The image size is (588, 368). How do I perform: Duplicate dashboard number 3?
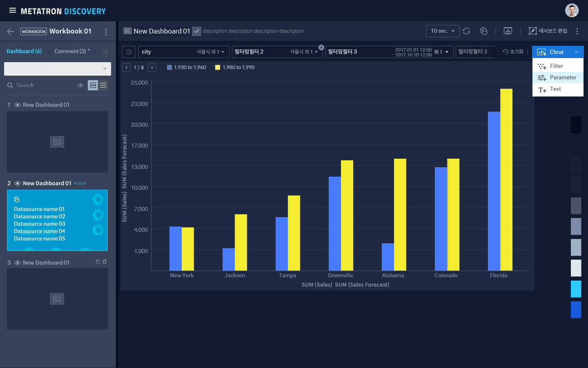click(98, 262)
